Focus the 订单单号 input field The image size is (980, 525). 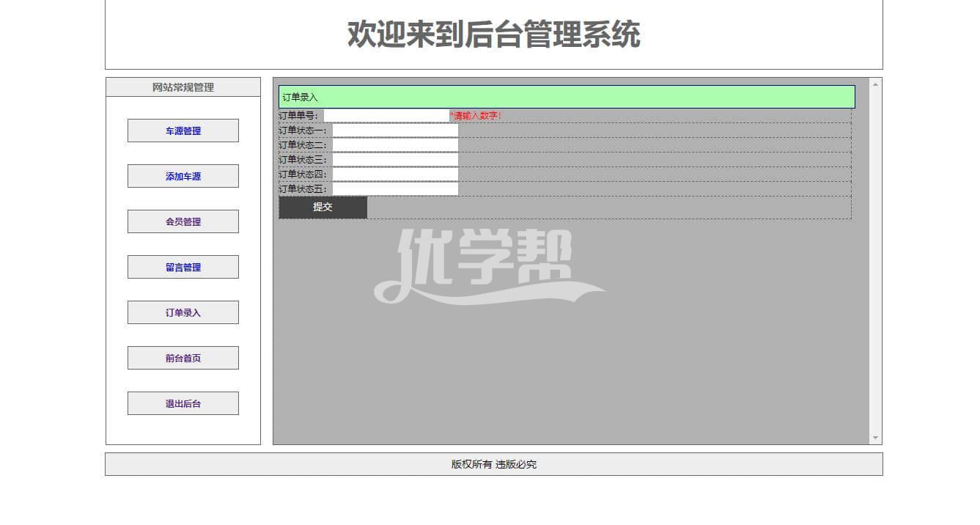coord(386,116)
